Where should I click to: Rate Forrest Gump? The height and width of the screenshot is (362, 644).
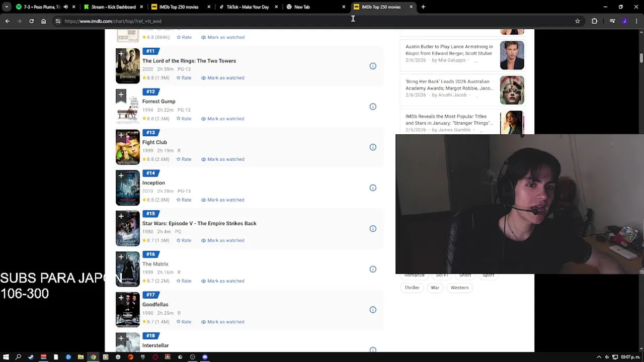[x=184, y=119]
